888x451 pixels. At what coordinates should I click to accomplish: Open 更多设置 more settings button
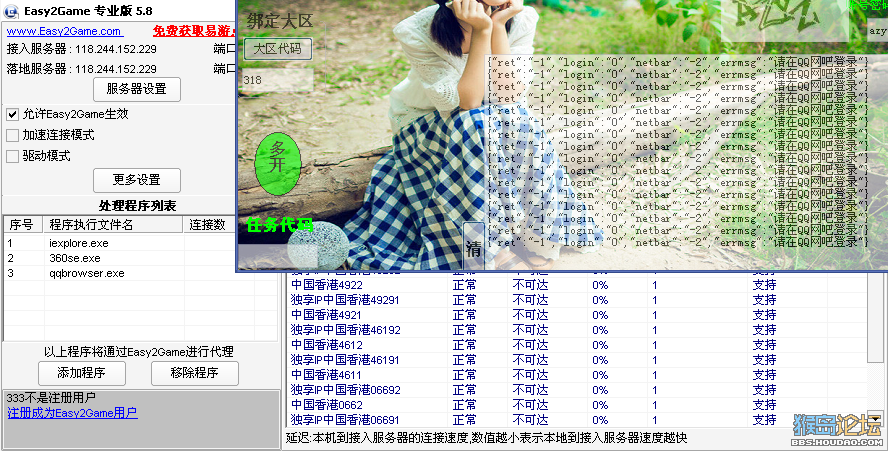pyautogui.click(x=136, y=180)
